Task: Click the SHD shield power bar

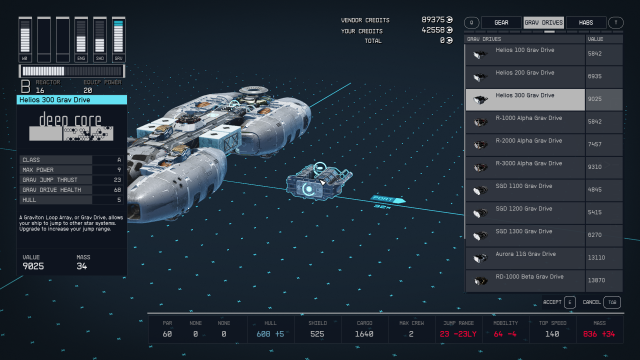Action: pos(100,39)
